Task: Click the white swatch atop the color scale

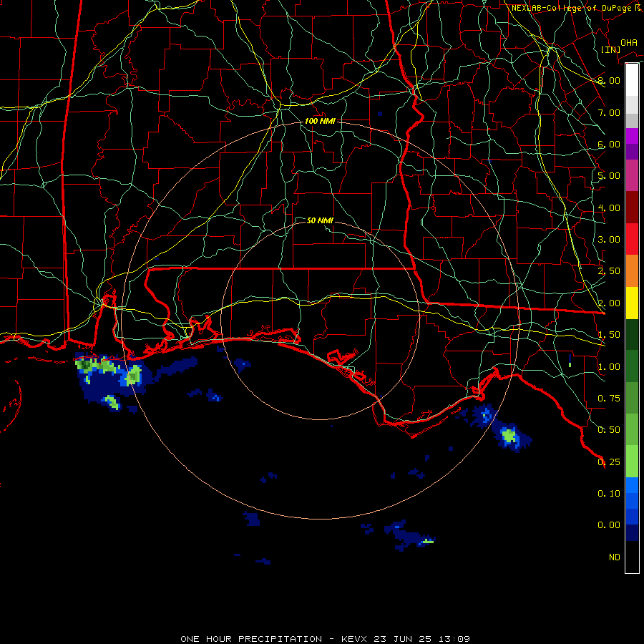Action: point(632,80)
